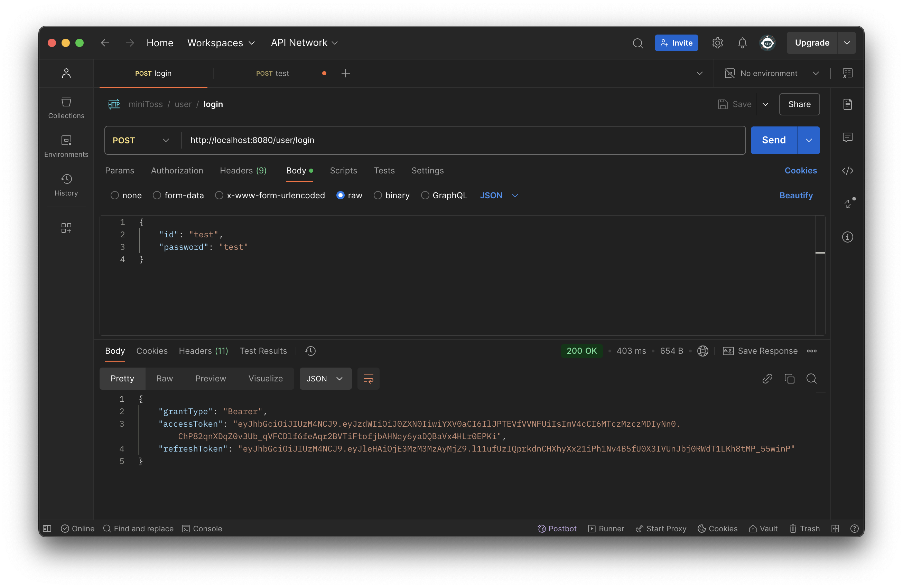Open the Environments sidebar panel
Image resolution: width=903 pixels, height=588 pixels.
click(x=66, y=146)
